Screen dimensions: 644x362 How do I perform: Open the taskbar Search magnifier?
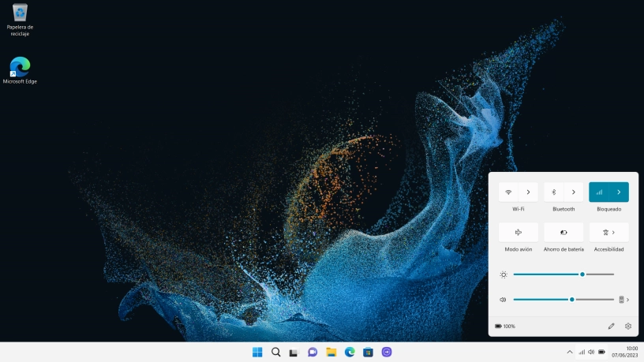276,353
